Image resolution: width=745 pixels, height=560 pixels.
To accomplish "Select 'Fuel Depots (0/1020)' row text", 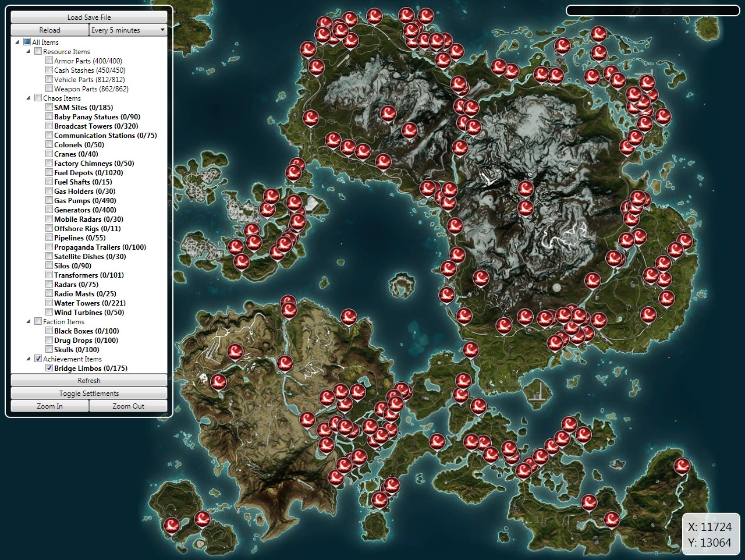I will pos(88,172).
